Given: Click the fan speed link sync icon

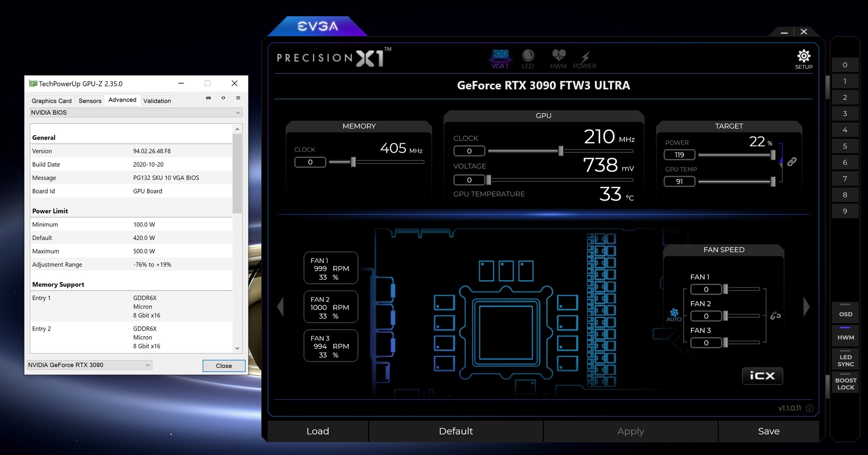Looking at the screenshot, I should [776, 315].
